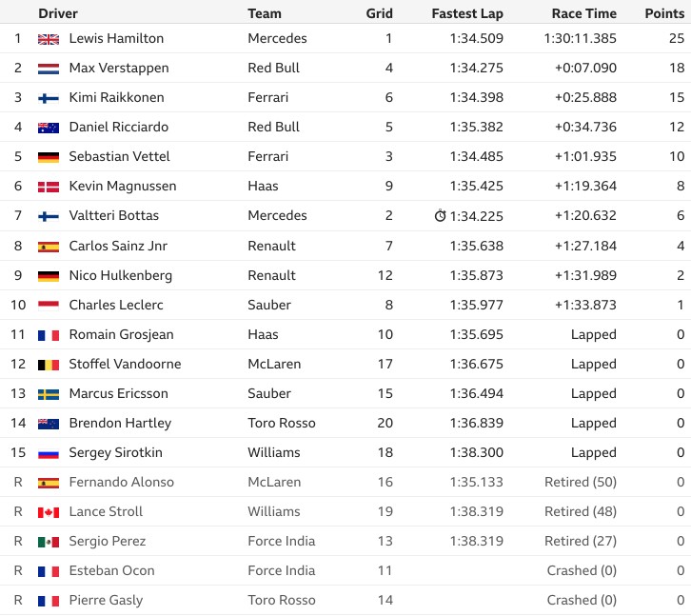Screen dimensions: 691x616
Task: Click the Canadian flag next to Lance Stroll
Action: coord(49,512)
